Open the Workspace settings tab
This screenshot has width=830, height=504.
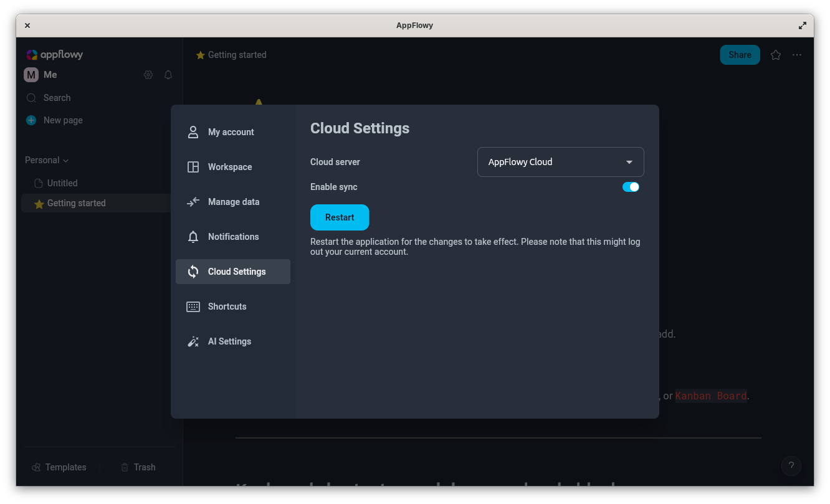[232, 167]
